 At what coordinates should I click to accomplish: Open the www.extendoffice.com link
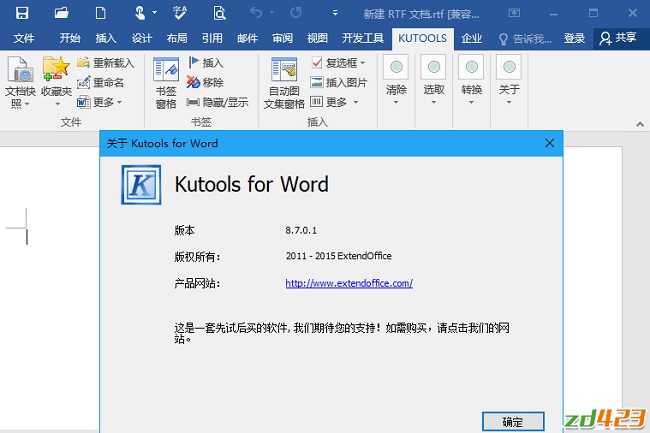pos(349,283)
